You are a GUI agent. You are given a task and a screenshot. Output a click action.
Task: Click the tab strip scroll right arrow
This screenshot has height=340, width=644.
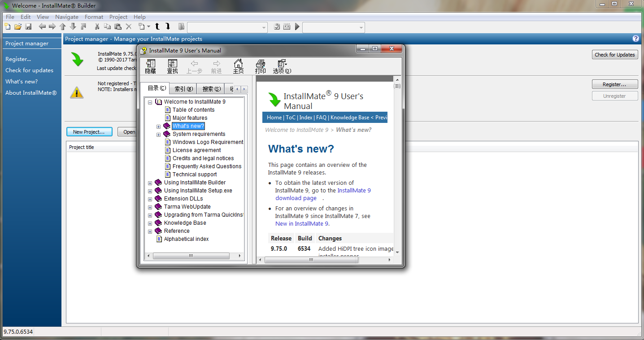tap(244, 89)
